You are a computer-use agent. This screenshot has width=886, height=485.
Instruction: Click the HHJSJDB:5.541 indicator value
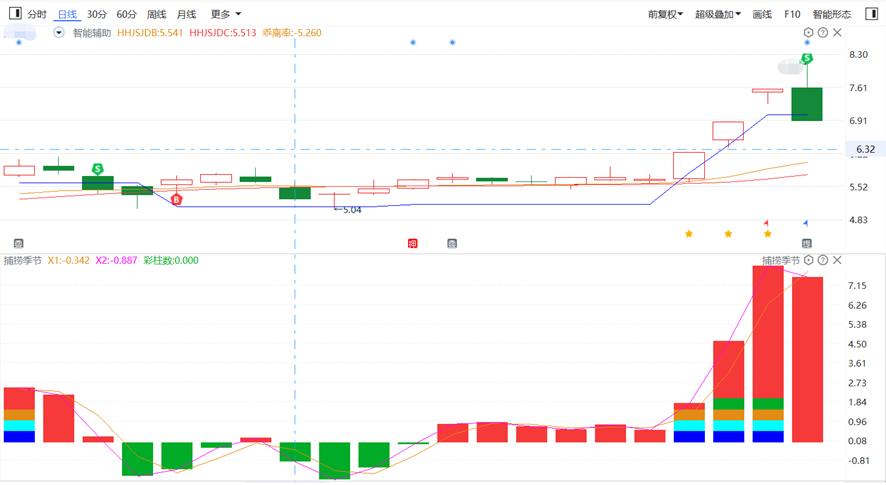(150, 33)
